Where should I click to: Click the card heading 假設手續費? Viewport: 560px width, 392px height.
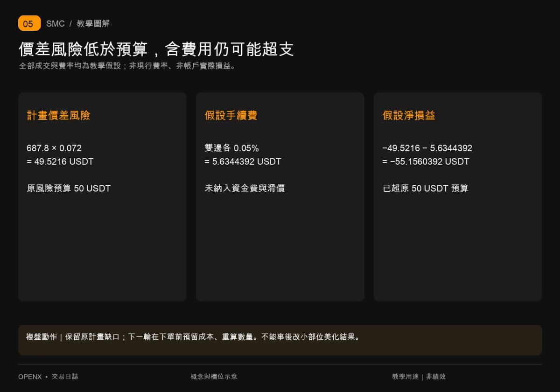tap(231, 116)
